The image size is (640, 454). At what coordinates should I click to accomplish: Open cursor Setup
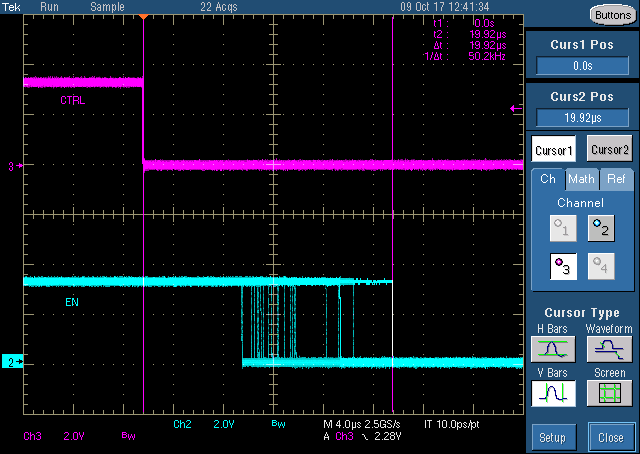click(553, 437)
